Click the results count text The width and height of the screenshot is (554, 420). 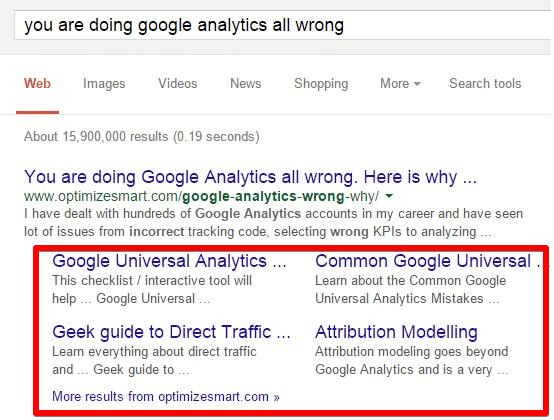coord(142,137)
